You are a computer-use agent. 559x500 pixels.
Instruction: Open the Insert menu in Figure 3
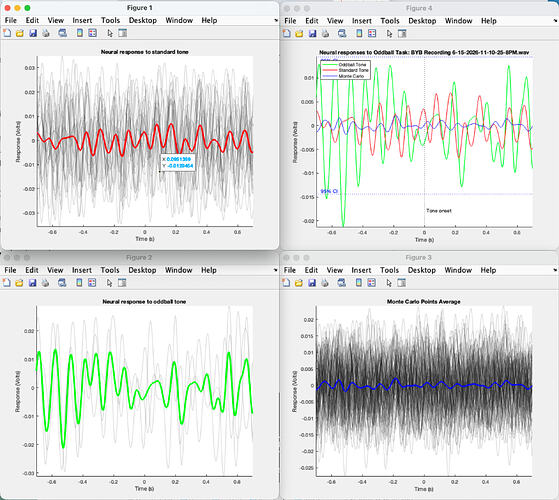pyautogui.click(x=361, y=270)
